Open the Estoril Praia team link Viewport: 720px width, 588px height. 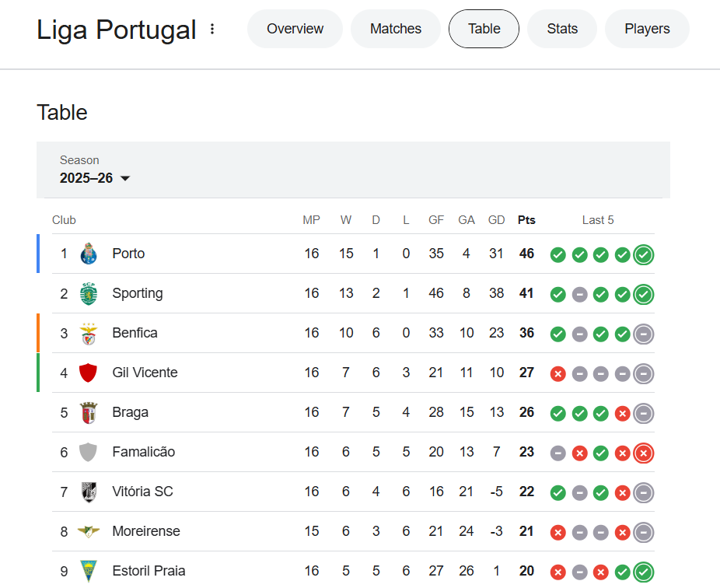pos(149,571)
